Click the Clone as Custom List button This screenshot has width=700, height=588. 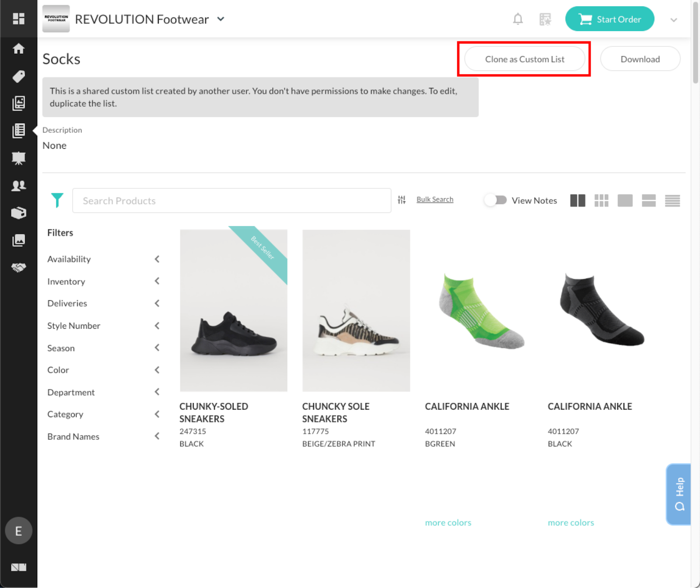pyautogui.click(x=524, y=59)
